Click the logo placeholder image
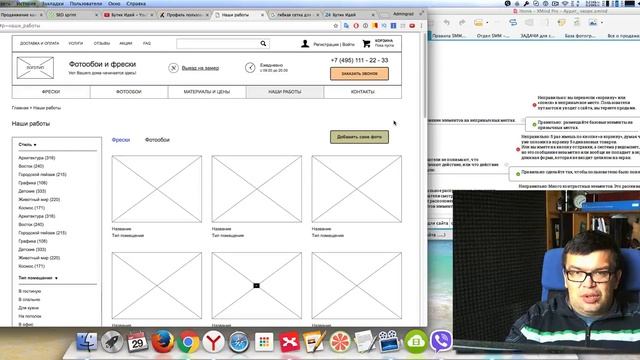The width and height of the screenshot is (640, 360). click(35, 68)
